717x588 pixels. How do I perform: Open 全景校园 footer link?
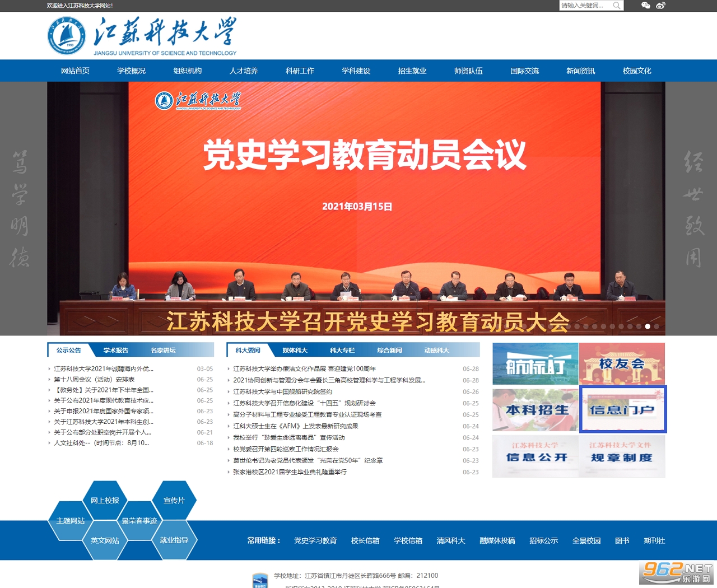click(586, 540)
